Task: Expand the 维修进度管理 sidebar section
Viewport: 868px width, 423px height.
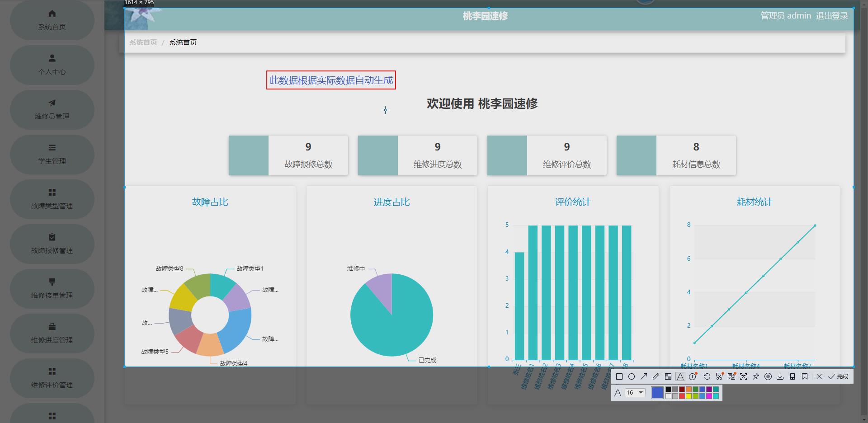Action: pos(52,334)
